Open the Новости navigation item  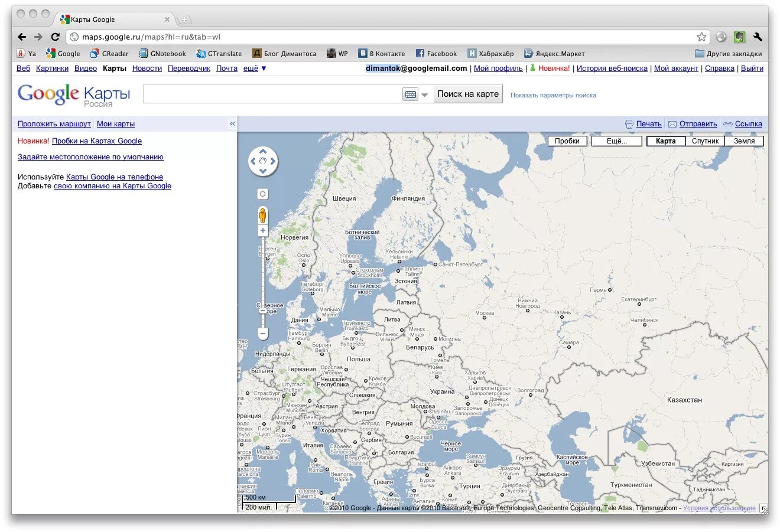pyautogui.click(x=147, y=68)
